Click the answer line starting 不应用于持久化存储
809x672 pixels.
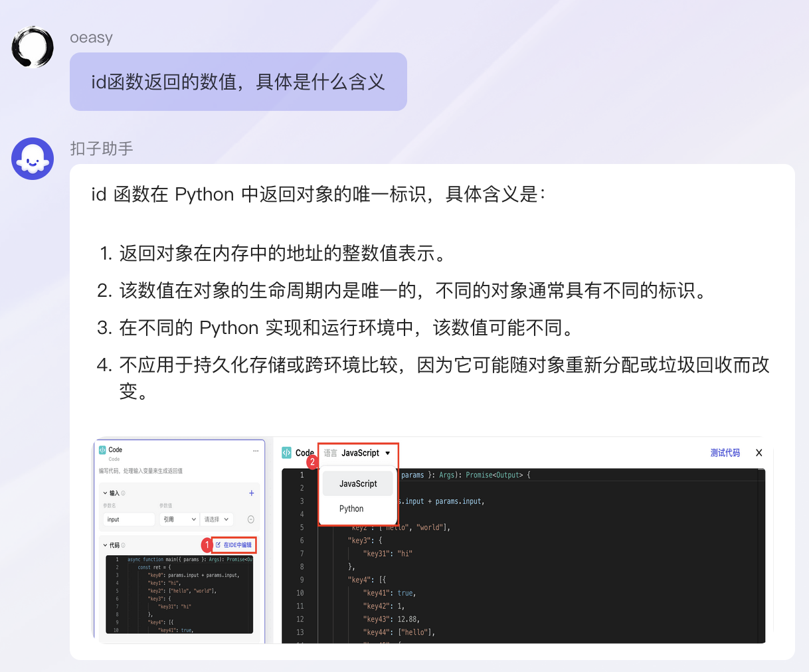(444, 378)
